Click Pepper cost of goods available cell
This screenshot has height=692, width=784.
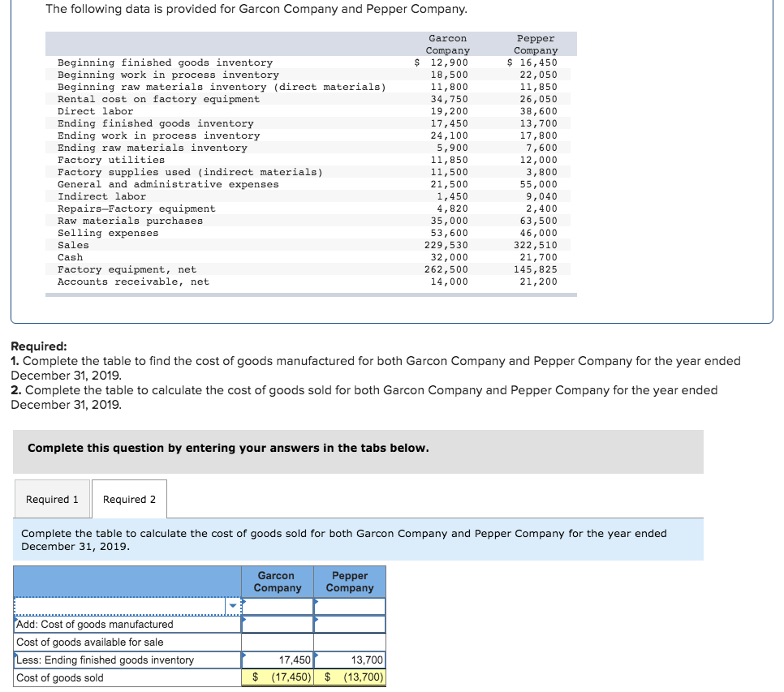point(350,642)
